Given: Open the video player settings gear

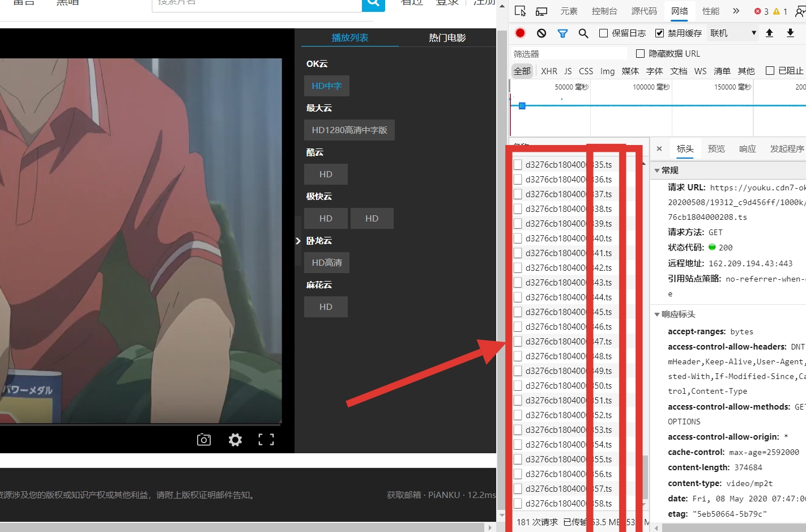Looking at the screenshot, I should [235, 440].
